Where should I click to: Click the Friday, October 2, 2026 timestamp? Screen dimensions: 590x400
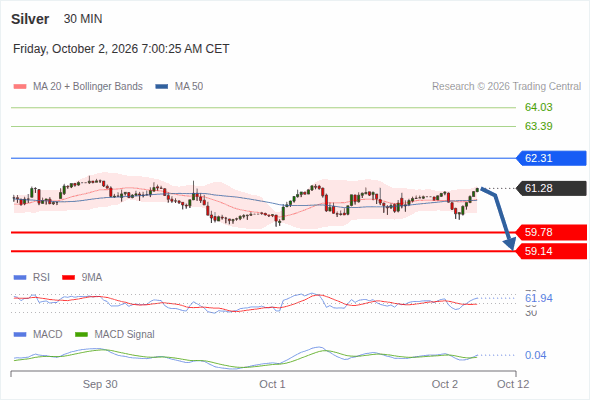coord(121,49)
